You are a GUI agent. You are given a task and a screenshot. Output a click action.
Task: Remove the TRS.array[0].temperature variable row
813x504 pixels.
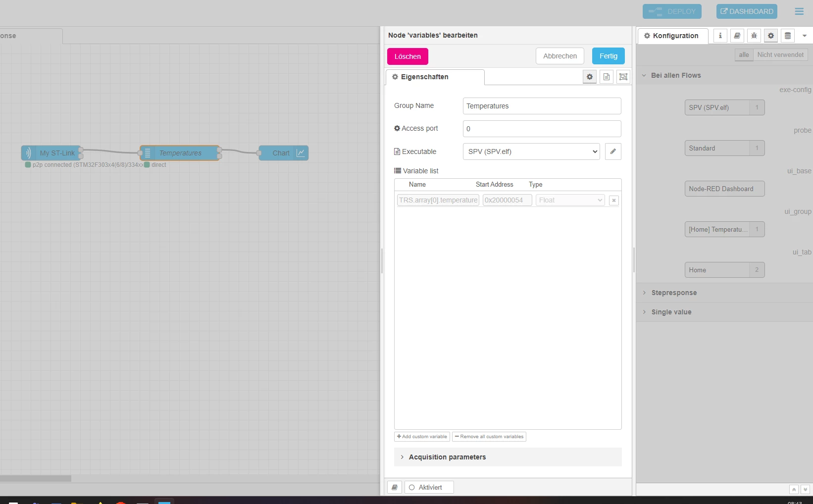pyautogui.click(x=614, y=201)
